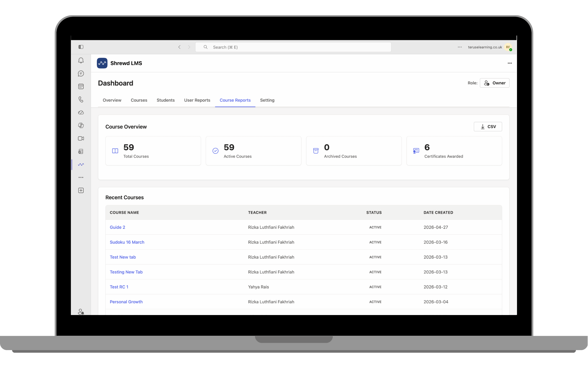
Task: Switch to the Students tab
Action: tap(166, 100)
